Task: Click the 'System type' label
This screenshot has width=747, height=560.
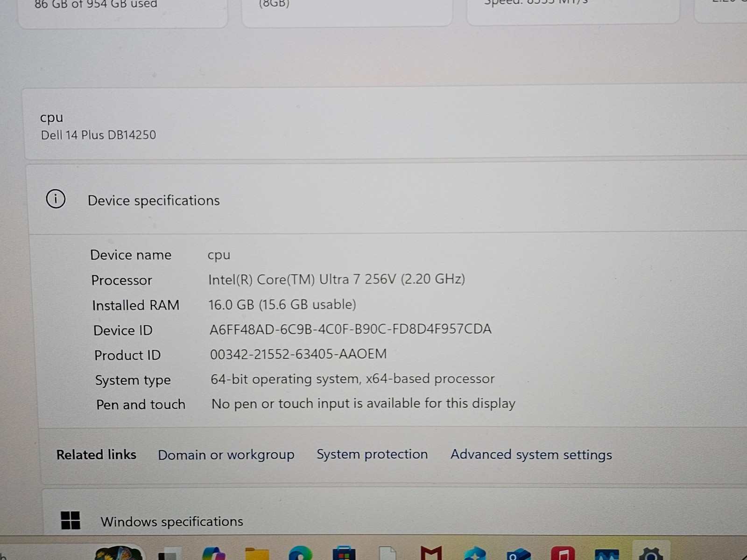Action: [133, 381]
